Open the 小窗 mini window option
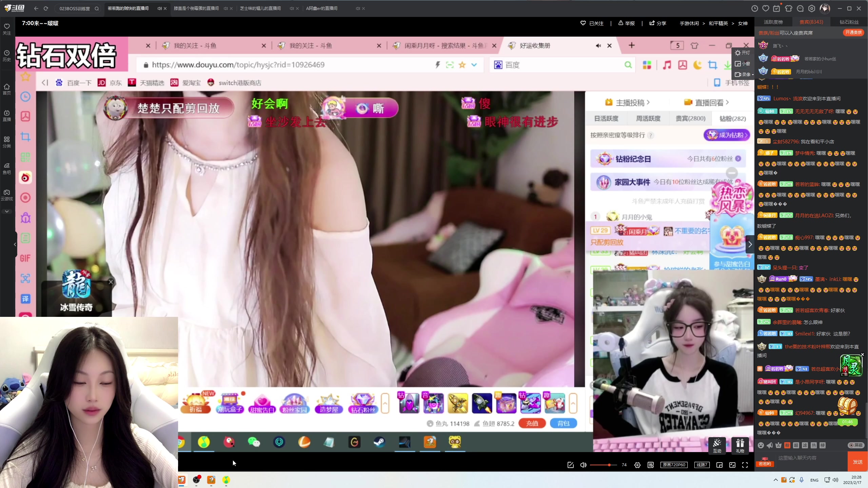868x488 pixels. pyautogui.click(x=743, y=64)
